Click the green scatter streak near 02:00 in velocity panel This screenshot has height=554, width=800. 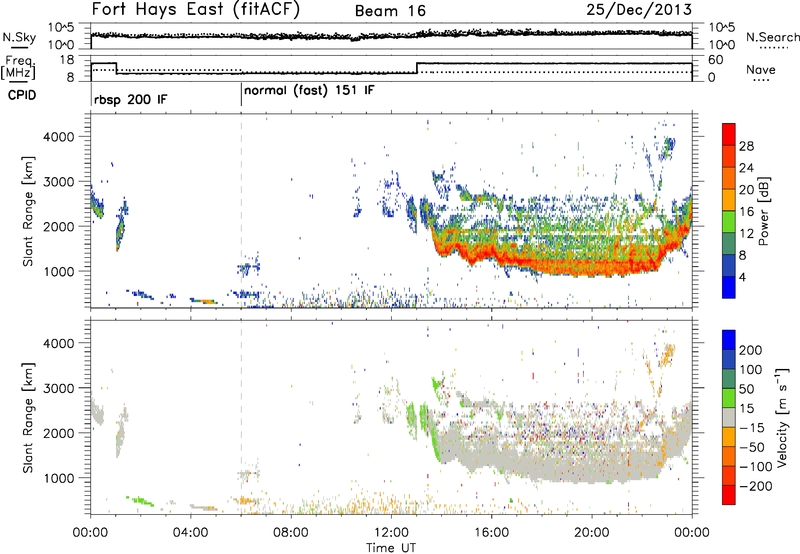(x=140, y=500)
